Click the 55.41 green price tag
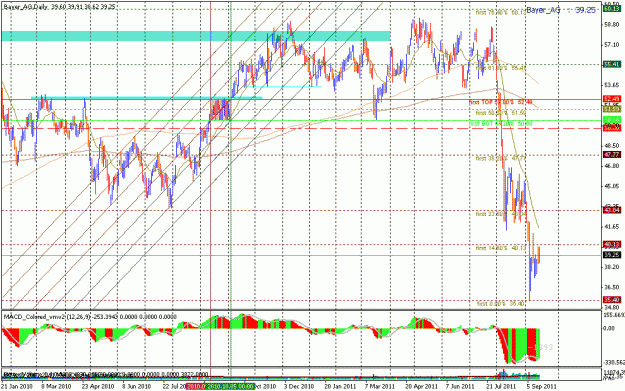Image resolution: width=625 pixels, height=391 pixels. click(612, 64)
